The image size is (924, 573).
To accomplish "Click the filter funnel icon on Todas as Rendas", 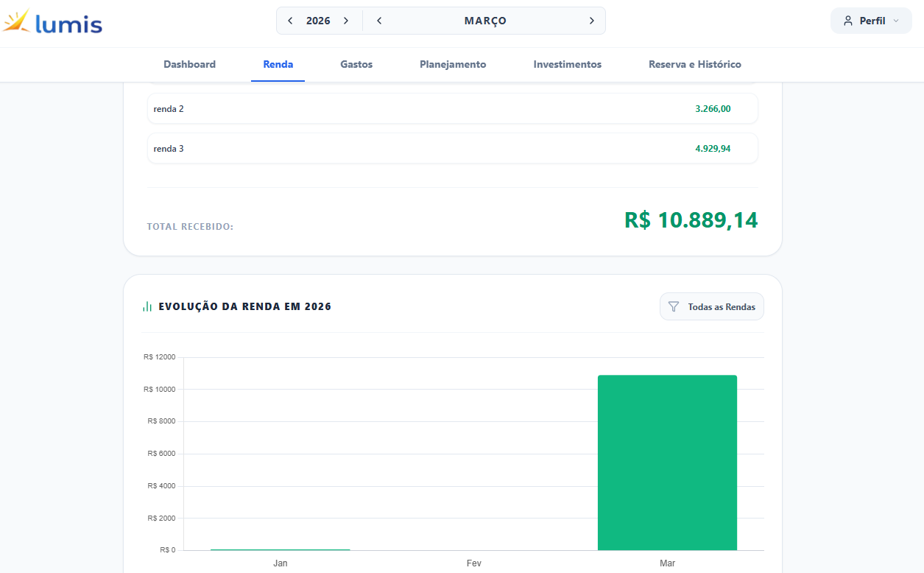I will pyautogui.click(x=675, y=306).
